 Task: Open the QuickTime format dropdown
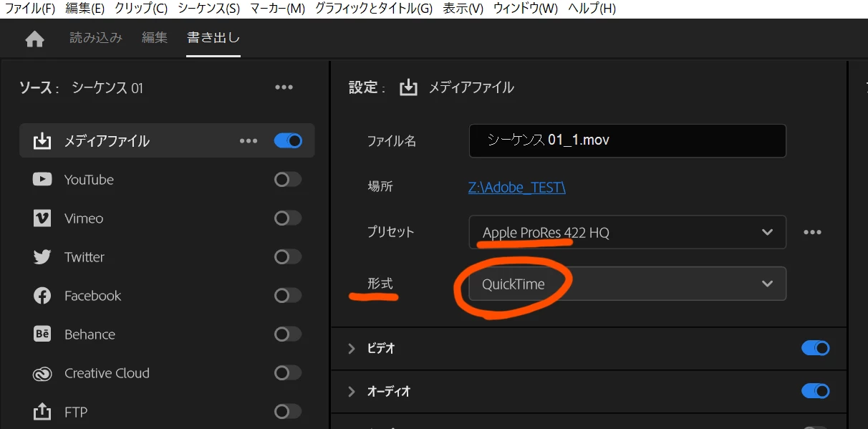pyautogui.click(x=627, y=284)
